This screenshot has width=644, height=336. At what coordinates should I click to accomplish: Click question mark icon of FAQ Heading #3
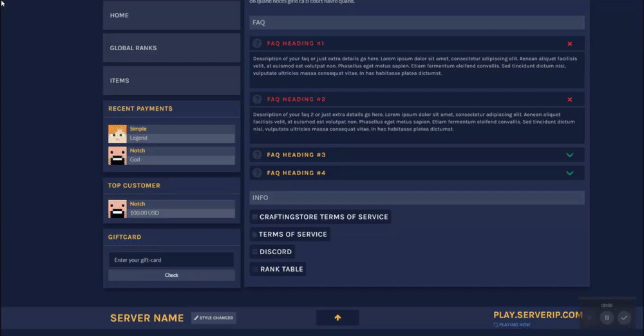pos(257,154)
